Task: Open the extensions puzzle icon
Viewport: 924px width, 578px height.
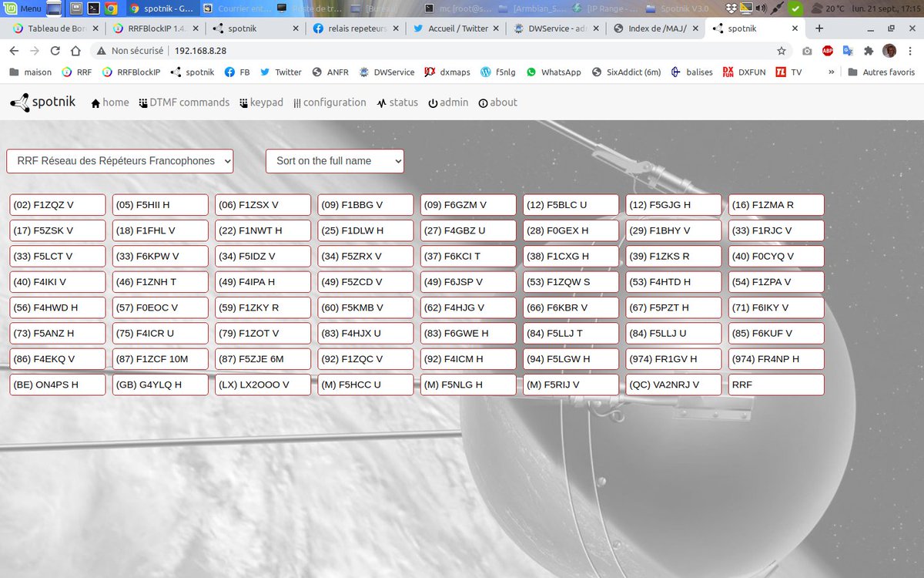Action: (x=869, y=51)
